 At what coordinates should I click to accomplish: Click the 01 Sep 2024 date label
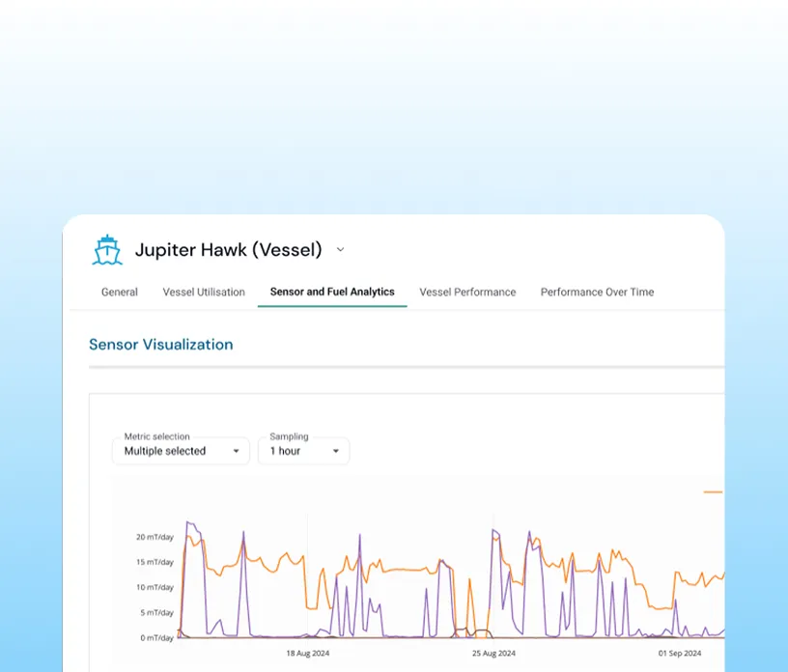tap(680, 654)
